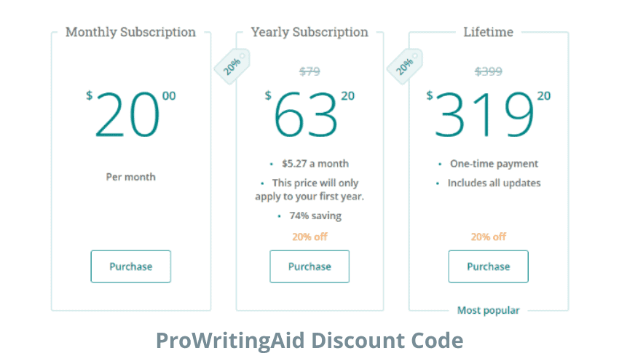619x364 pixels.
Task: Select the Yearly Subscription heading
Action: pos(309,32)
